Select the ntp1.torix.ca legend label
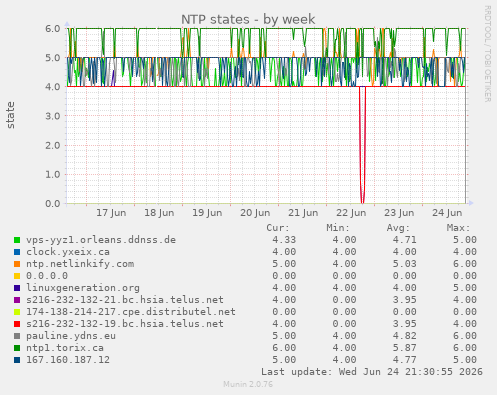The image size is (497, 395). pyautogui.click(x=65, y=348)
